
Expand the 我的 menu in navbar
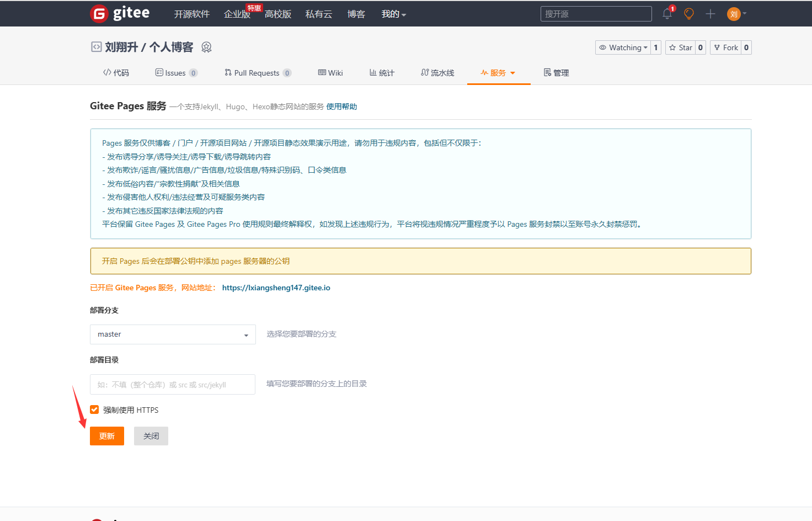point(393,14)
